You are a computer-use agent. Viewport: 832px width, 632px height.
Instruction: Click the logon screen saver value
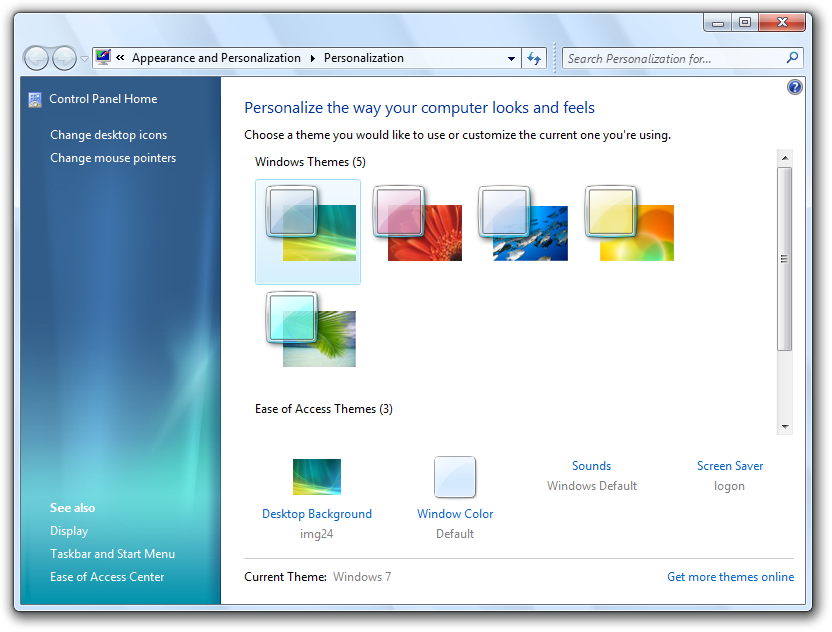[x=730, y=487]
